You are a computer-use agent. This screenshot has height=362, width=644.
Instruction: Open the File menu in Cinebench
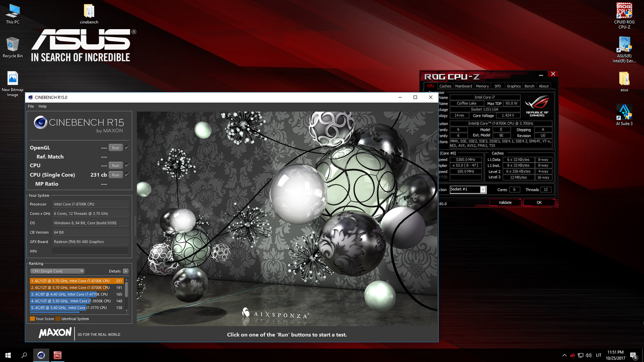click(x=31, y=106)
